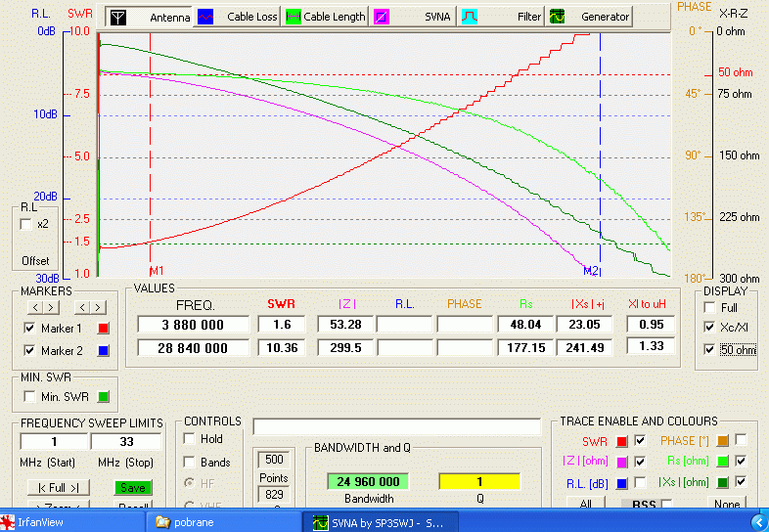The width and height of the screenshot is (769, 532).
Task: Move Marker 2 right with arrow
Action: click(x=98, y=308)
